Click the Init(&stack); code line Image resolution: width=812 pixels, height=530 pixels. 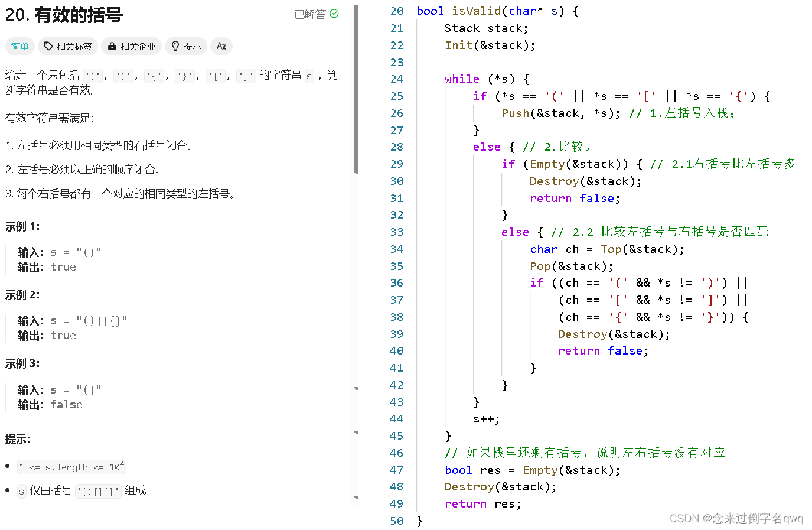[x=490, y=45]
